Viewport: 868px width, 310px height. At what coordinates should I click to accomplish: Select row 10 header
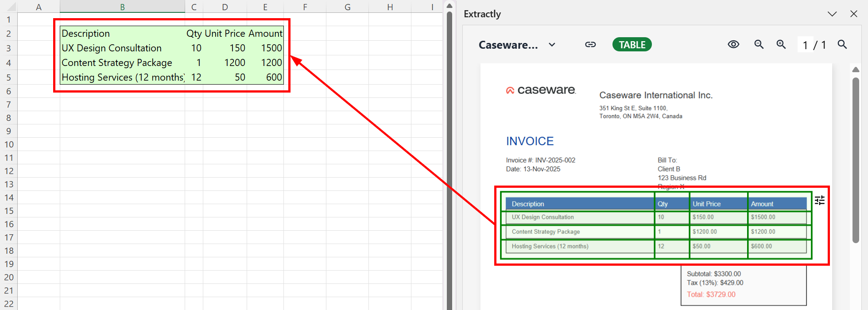pos(9,144)
